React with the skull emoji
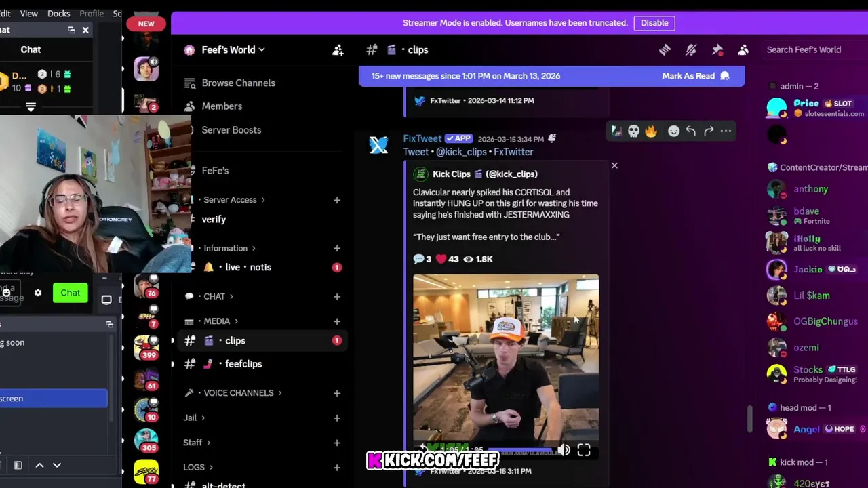868x488 pixels. (633, 131)
